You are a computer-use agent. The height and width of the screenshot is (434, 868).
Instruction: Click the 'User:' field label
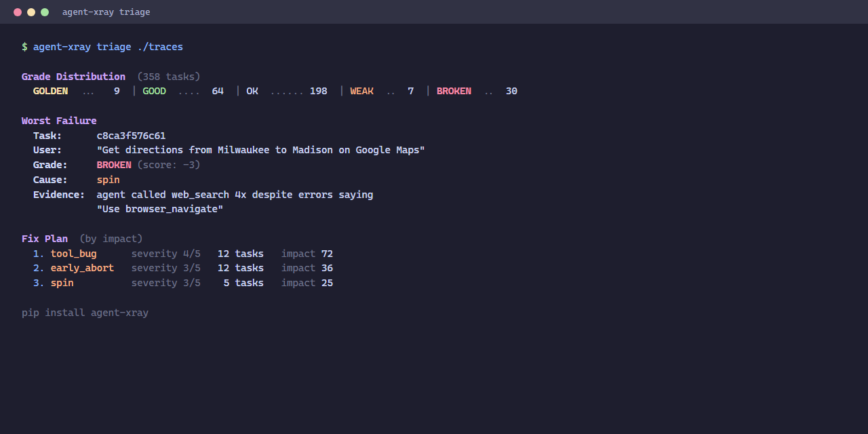[47, 150]
